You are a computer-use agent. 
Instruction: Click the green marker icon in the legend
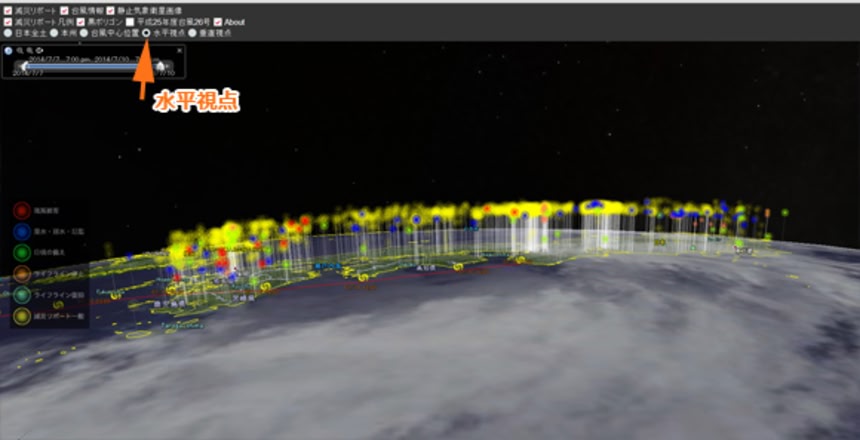click(x=21, y=253)
